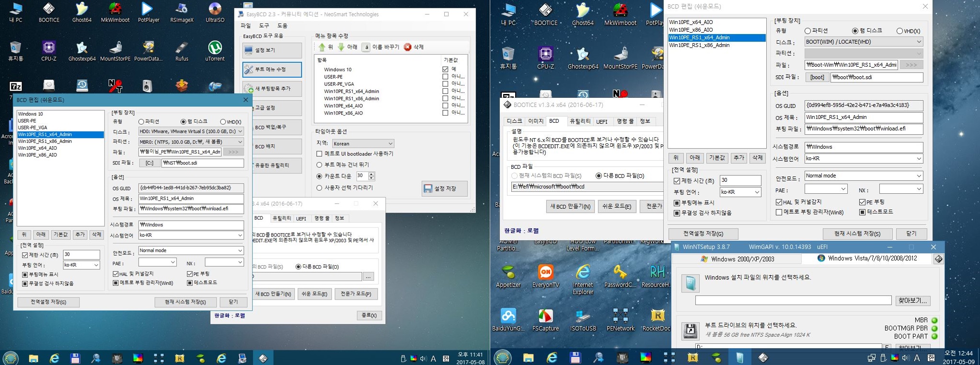Open the PENetwork desktop icon

click(620, 320)
